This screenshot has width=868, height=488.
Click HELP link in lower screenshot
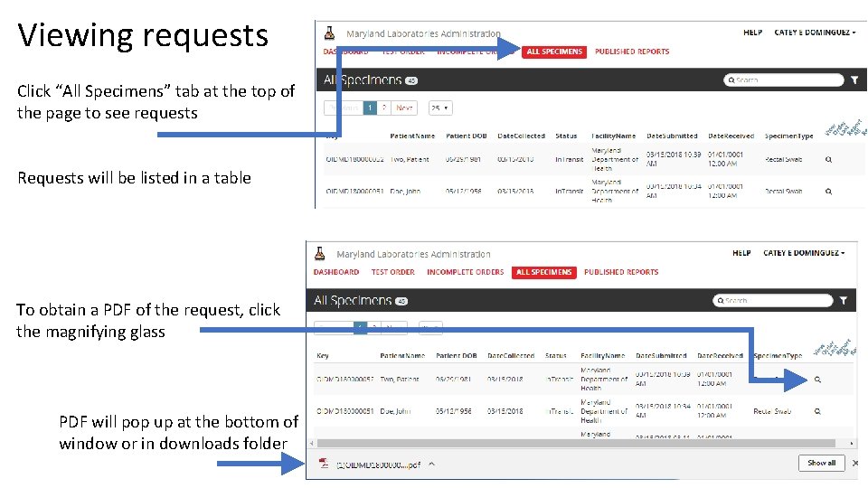point(741,253)
